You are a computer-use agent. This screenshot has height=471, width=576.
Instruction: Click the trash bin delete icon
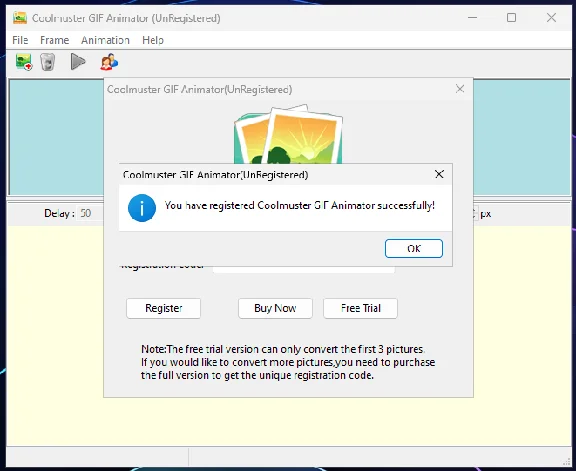pyautogui.click(x=47, y=62)
